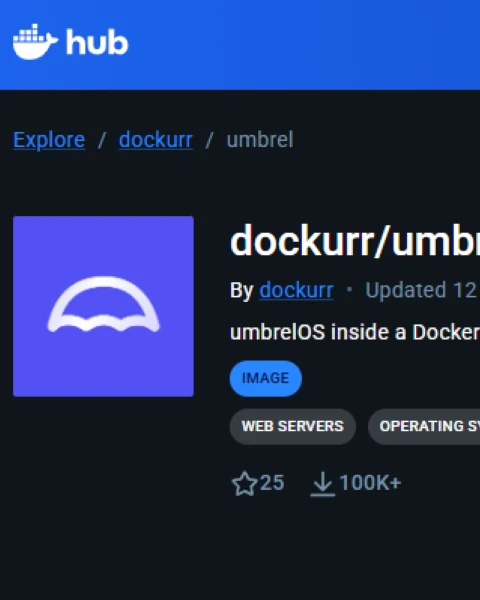Open the umbrel umbrella logo thumbnail
Viewport: 480px width, 600px height.
(103, 306)
